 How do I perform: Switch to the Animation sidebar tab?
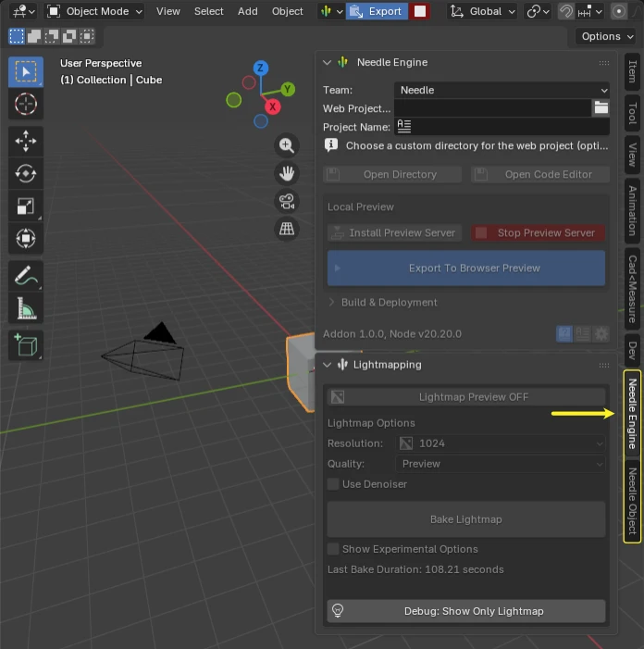[x=632, y=211]
